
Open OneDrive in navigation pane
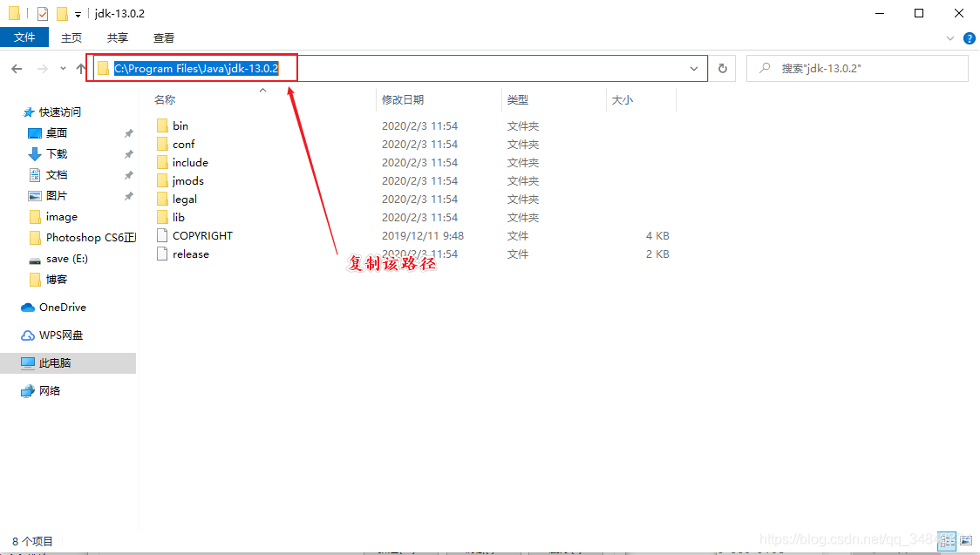(x=63, y=308)
